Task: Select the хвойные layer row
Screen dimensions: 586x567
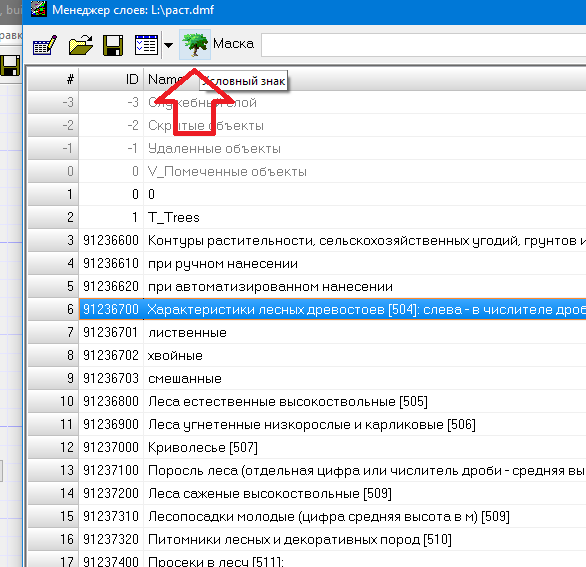Action: 307,355
